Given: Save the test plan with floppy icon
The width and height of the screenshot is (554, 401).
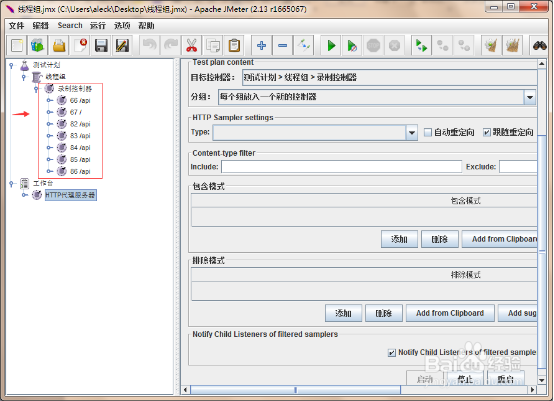Looking at the screenshot, I should click(101, 46).
